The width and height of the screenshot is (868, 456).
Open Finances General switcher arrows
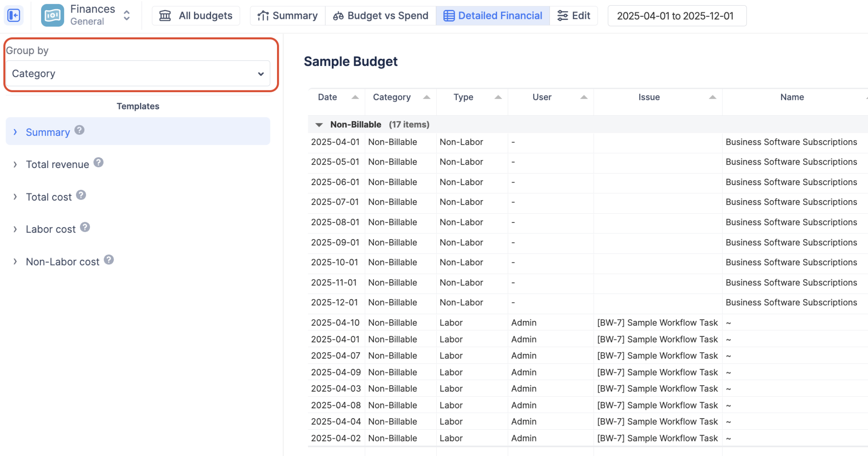127,16
